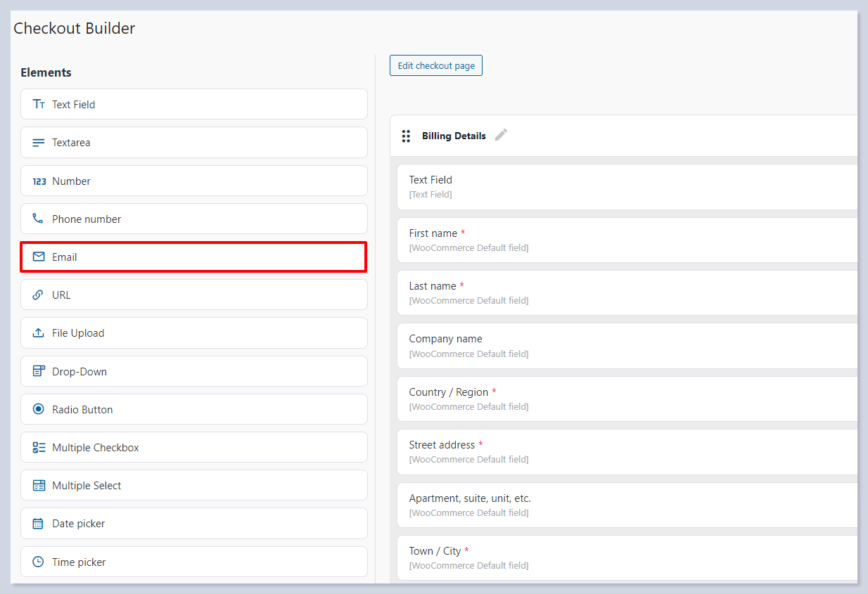This screenshot has height=594, width=868.
Task: Open the Country / Region field row
Action: point(626,399)
